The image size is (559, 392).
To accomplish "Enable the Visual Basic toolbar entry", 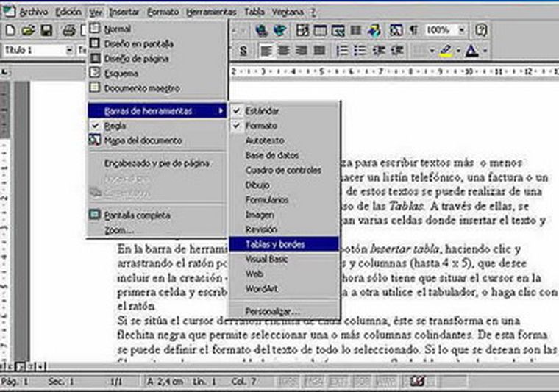I will tap(284, 259).
